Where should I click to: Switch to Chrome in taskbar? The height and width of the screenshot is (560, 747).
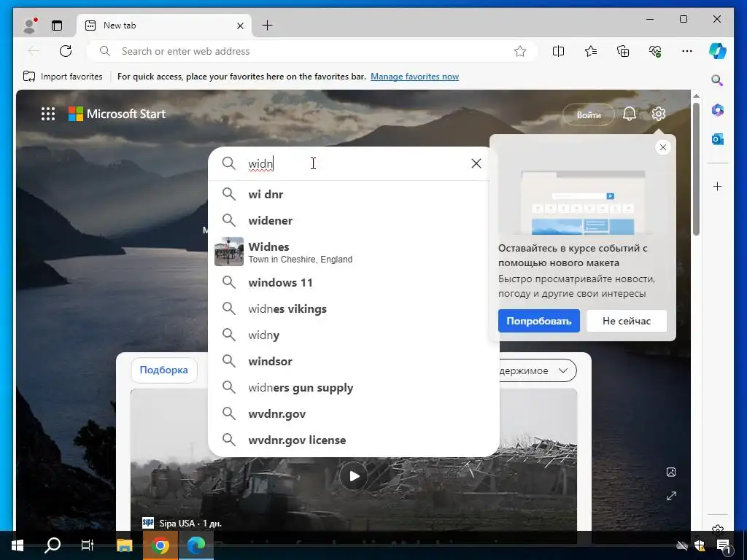click(x=160, y=545)
